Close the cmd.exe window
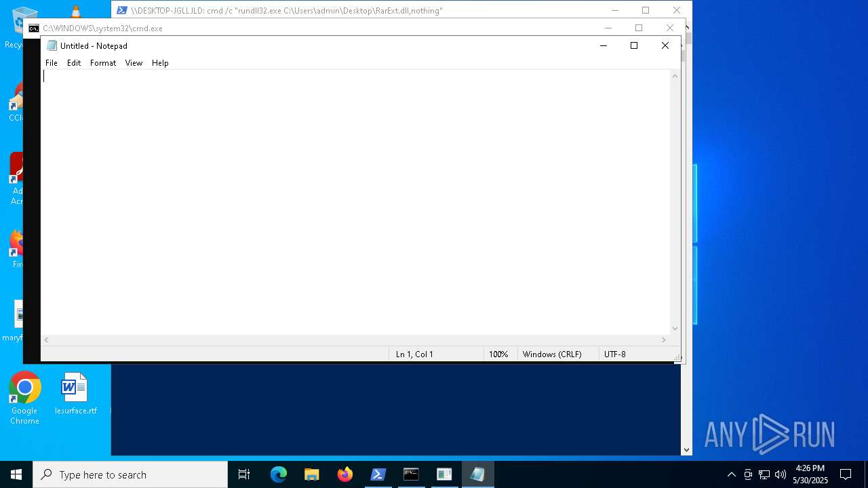This screenshot has height=488, width=868. (670, 28)
